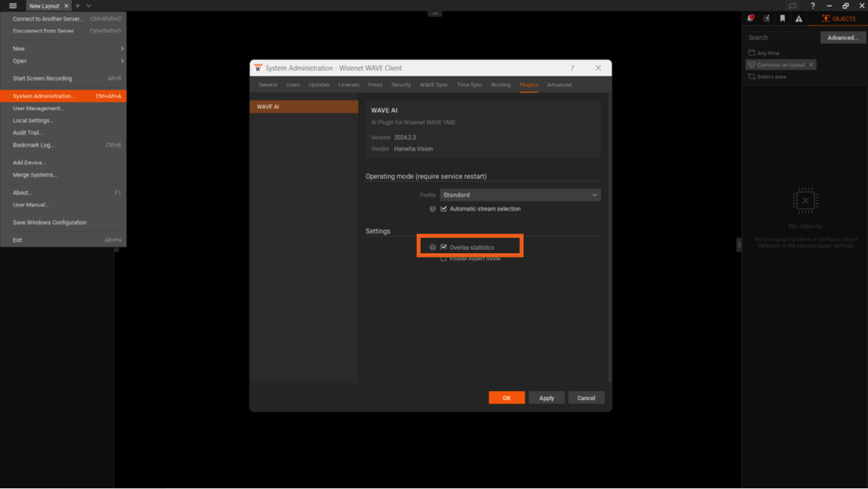Open the events warning triangle tab

[798, 18]
